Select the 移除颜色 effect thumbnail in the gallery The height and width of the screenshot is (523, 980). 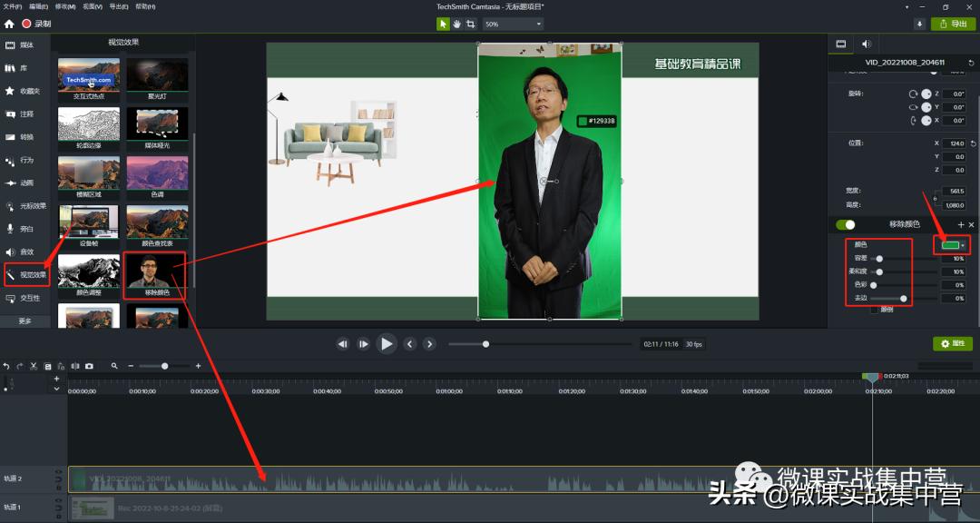[156, 271]
